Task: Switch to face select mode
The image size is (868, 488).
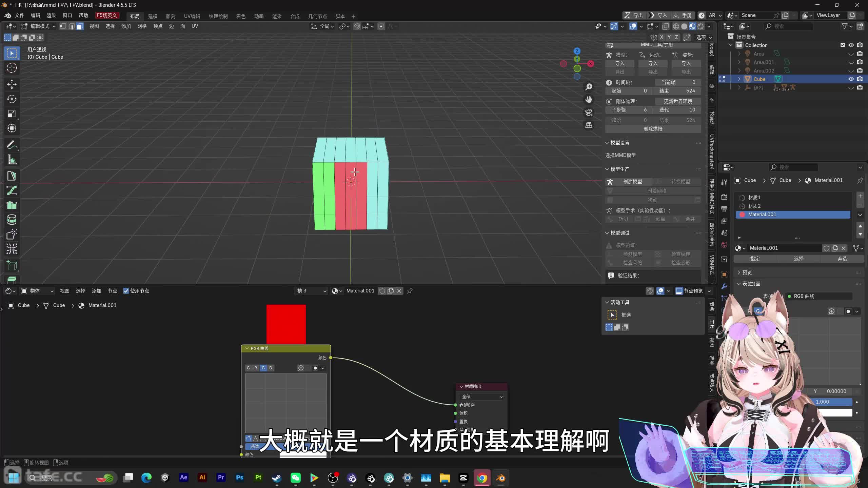Action: click(x=80, y=26)
